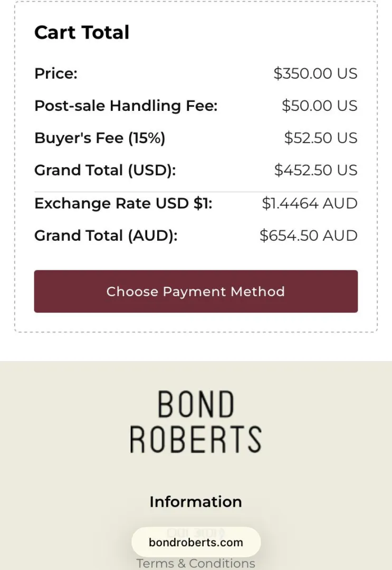Viewport: 392px width, 570px height.
Task: Click the Price label
Action: [x=55, y=74]
